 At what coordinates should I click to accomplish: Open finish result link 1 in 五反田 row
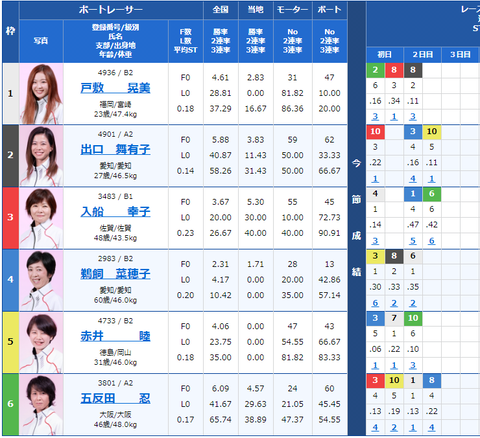coord(413,427)
